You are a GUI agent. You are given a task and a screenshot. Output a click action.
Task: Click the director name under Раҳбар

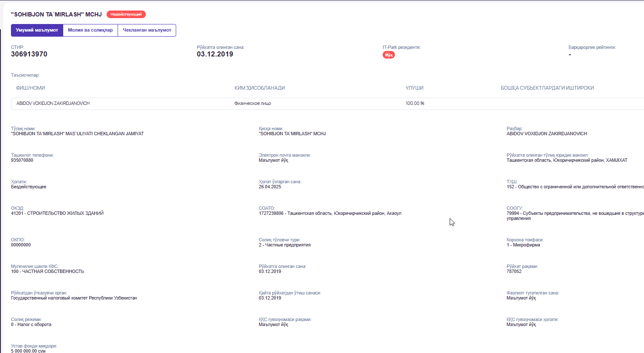point(547,134)
